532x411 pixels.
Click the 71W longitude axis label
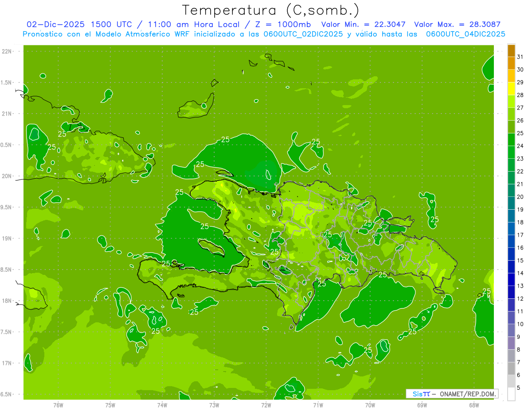pos(318,405)
